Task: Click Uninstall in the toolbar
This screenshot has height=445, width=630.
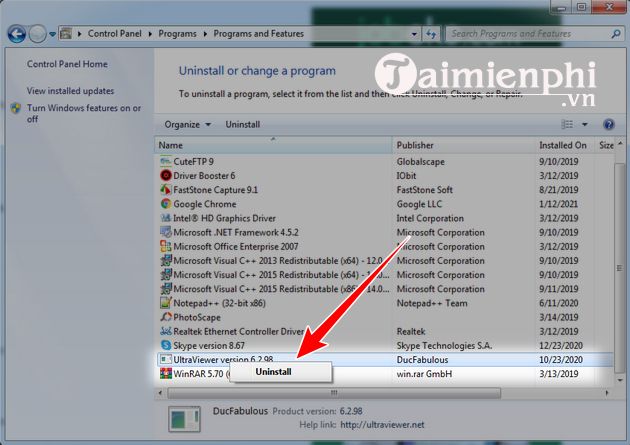Action: [243, 125]
